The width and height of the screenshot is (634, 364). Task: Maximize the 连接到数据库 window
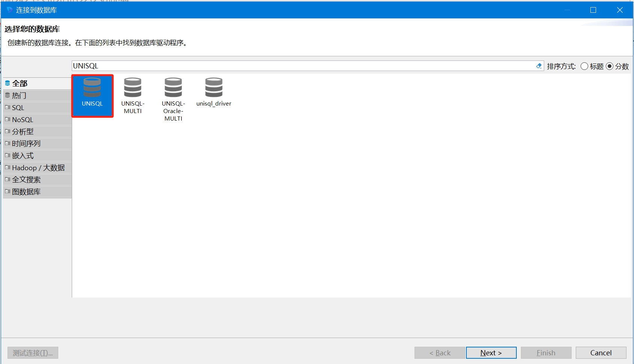tap(593, 10)
